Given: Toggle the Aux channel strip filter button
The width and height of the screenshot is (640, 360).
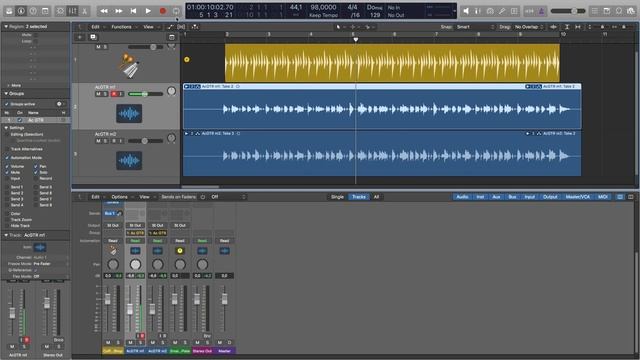Looking at the screenshot, I should (x=496, y=197).
